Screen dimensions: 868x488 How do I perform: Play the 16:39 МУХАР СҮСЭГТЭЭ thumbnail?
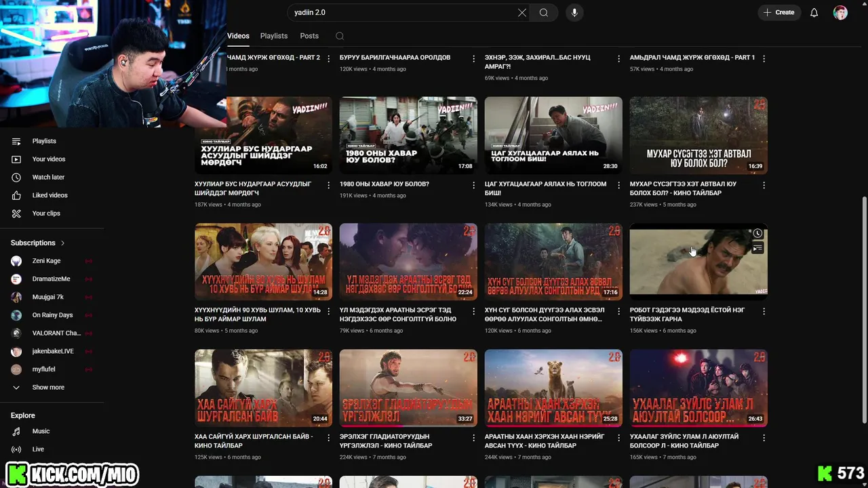pos(698,136)
